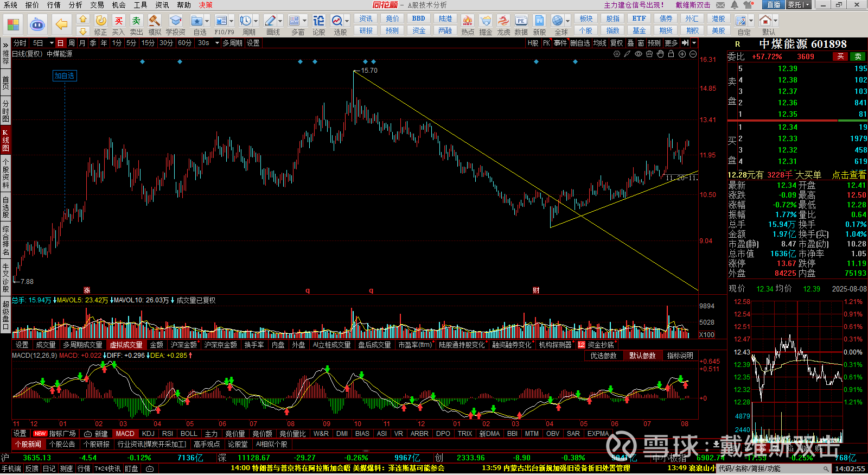
Task: Open the colored home grid icon
Action: click(x=13, y=24)
